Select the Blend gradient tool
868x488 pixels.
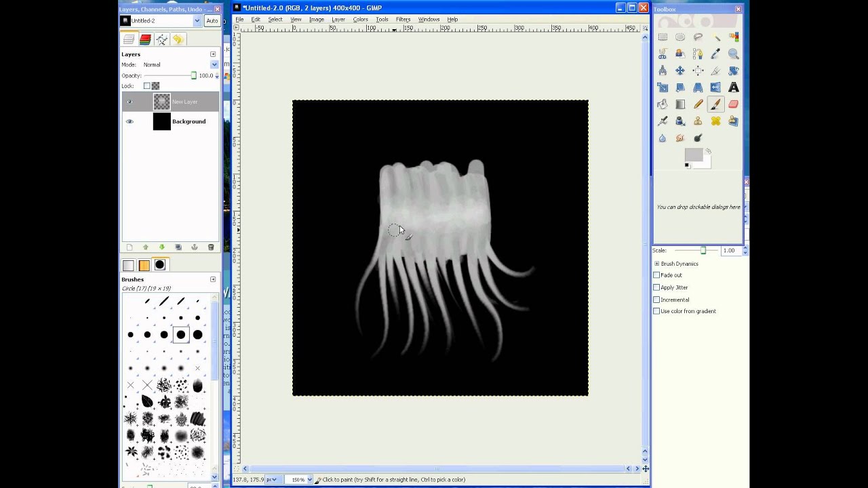(x=680, y=104)
